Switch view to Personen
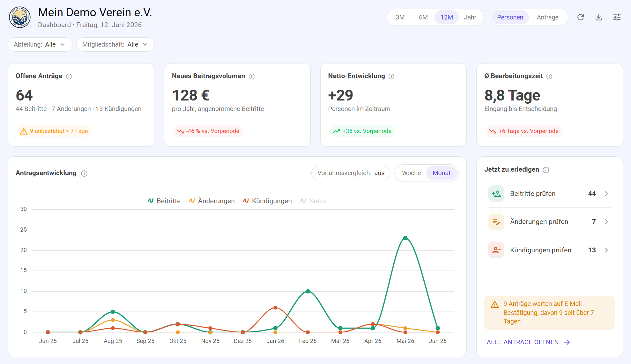This screenshot has width=631, height=364. pyautogui.click(x=510, y=17)
